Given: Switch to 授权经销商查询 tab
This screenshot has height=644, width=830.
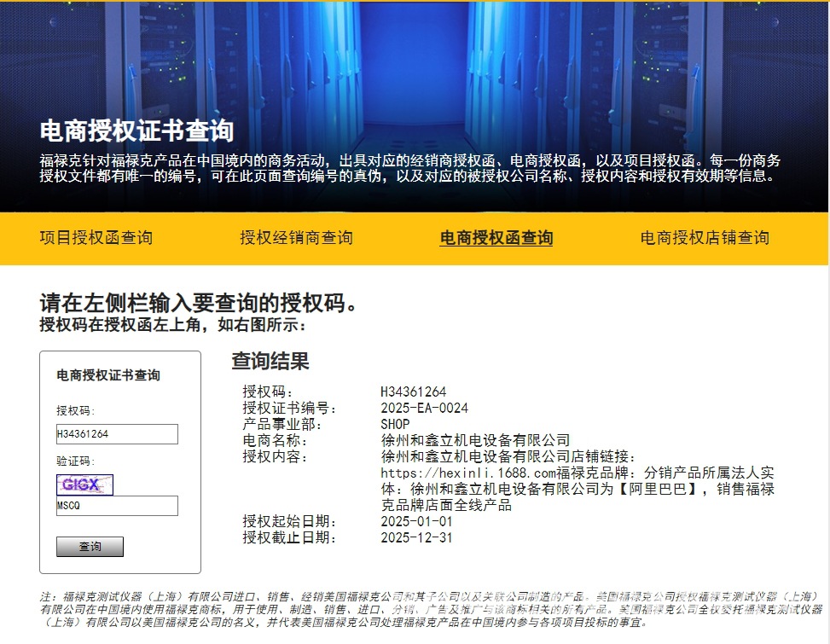Looking at the screenshot, I should (296, 238).
